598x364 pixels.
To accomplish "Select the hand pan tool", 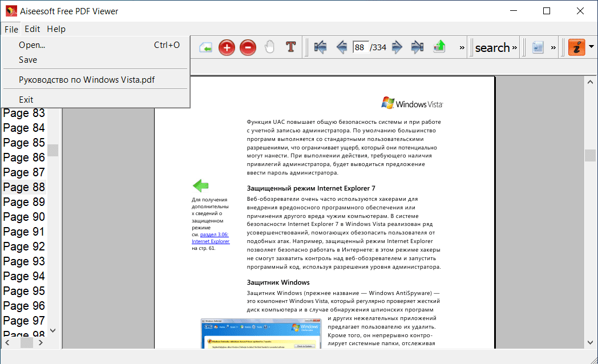I will pyautogui.click(x=270, y=47).
